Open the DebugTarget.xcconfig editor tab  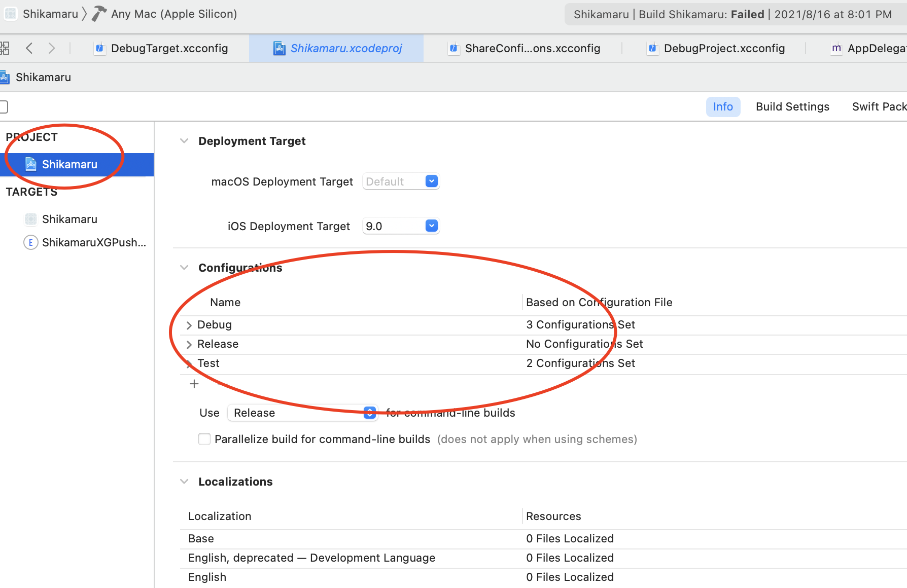coord(169,48)
